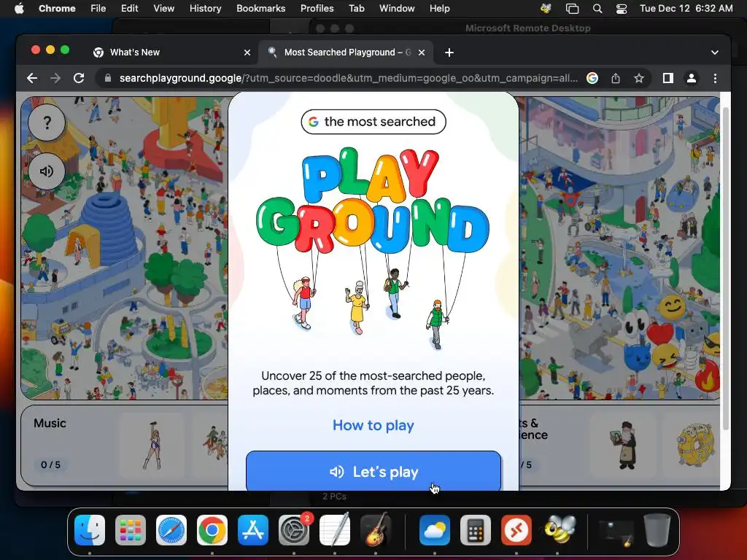Close the Most Searched Playground tab
Viewport: 747px width, 560px height.
pos(422,52)
